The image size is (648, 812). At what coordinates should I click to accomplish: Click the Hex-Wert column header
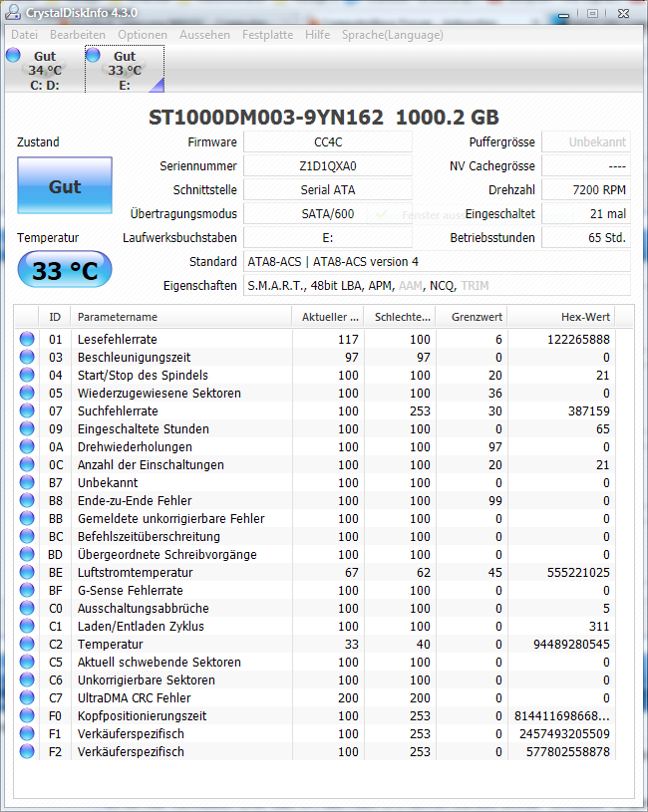tap(561, 317)
